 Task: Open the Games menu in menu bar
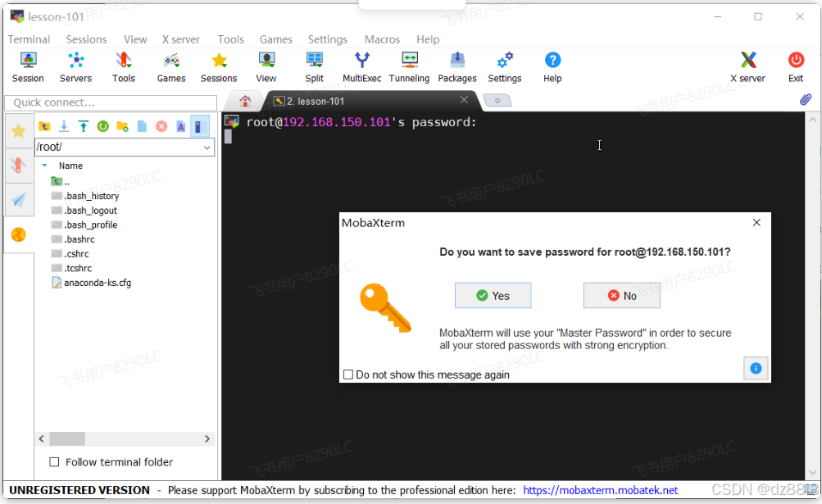(x=276, y=39)
